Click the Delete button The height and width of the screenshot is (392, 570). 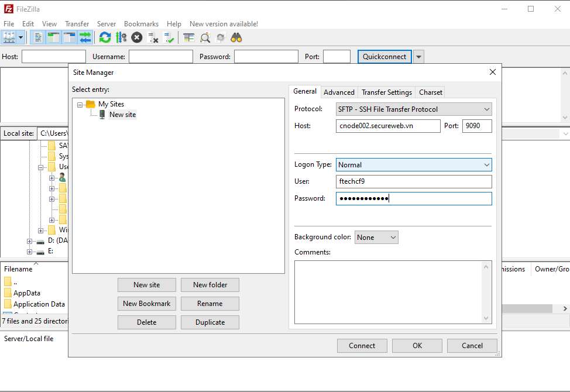(147, 322)
